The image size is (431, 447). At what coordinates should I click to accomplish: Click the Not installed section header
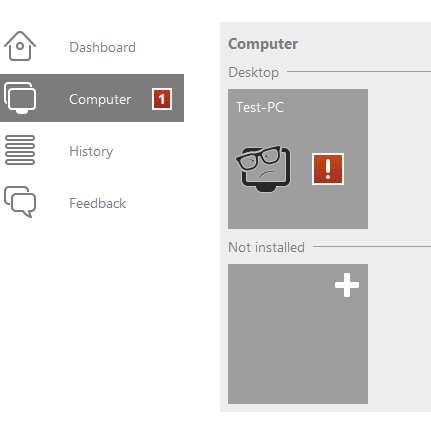(x=266, y=248)
